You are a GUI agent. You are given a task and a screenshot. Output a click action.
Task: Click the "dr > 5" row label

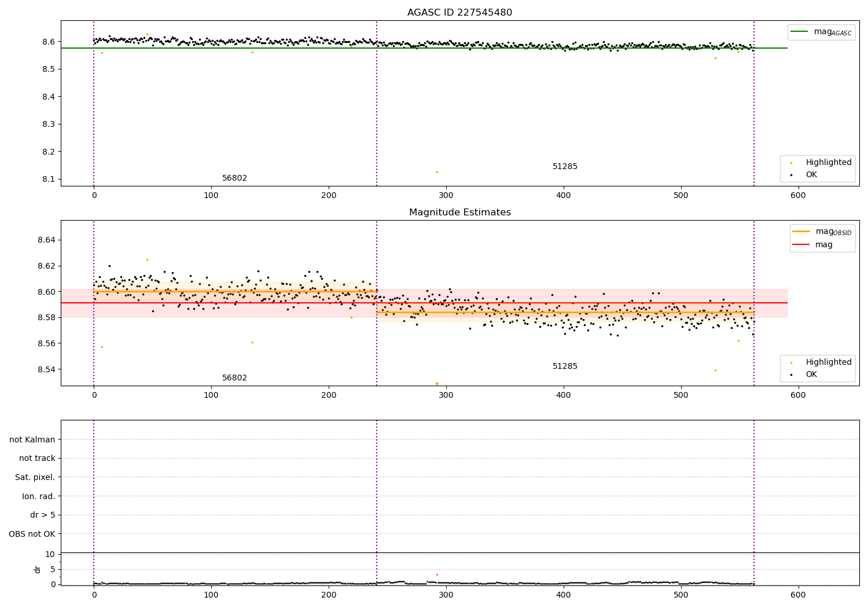click(43, 515)
